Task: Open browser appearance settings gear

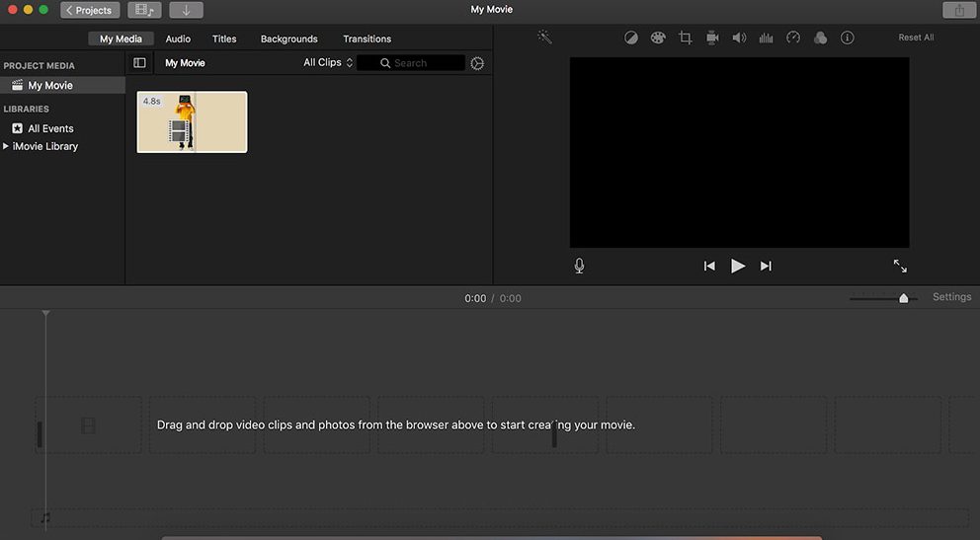Action: (477, 64)
